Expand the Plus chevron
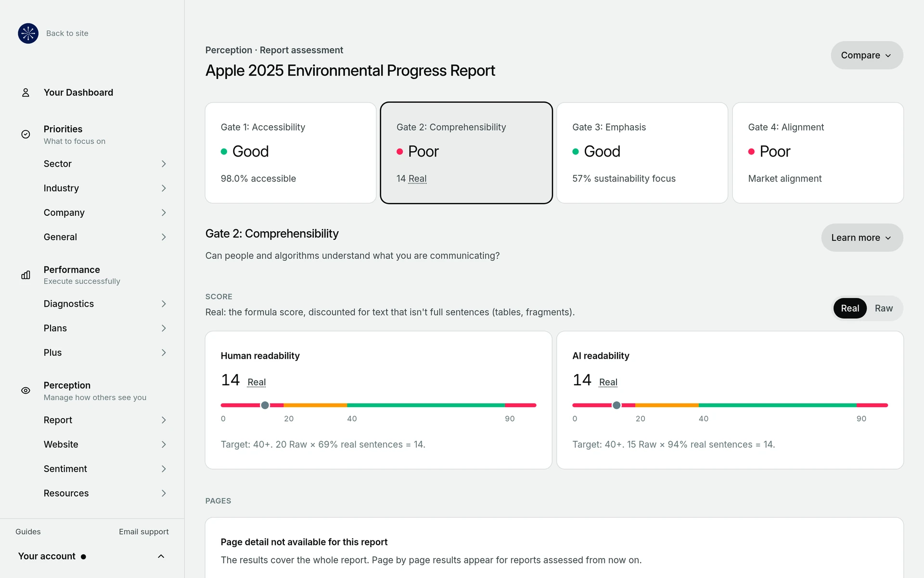The height and width of the screenshot is (578, 924). pos(164,353)
